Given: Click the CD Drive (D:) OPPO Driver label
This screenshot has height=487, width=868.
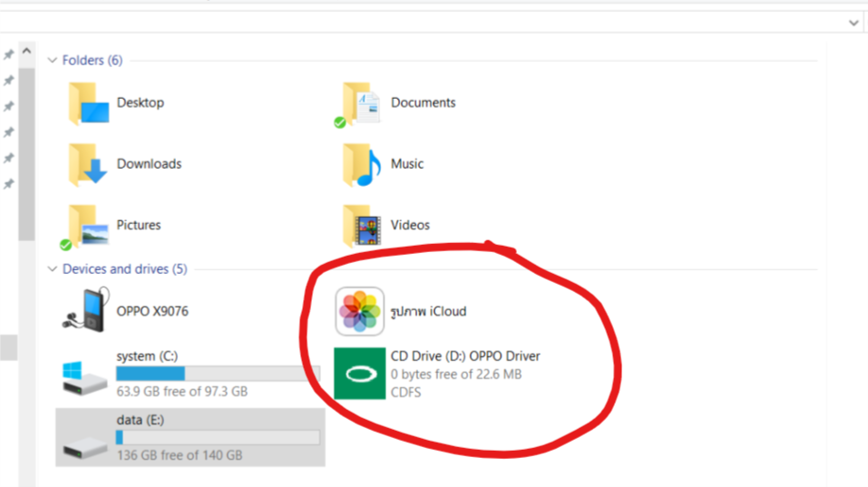Looking at the screenshot, I should [x=465, y=356].
